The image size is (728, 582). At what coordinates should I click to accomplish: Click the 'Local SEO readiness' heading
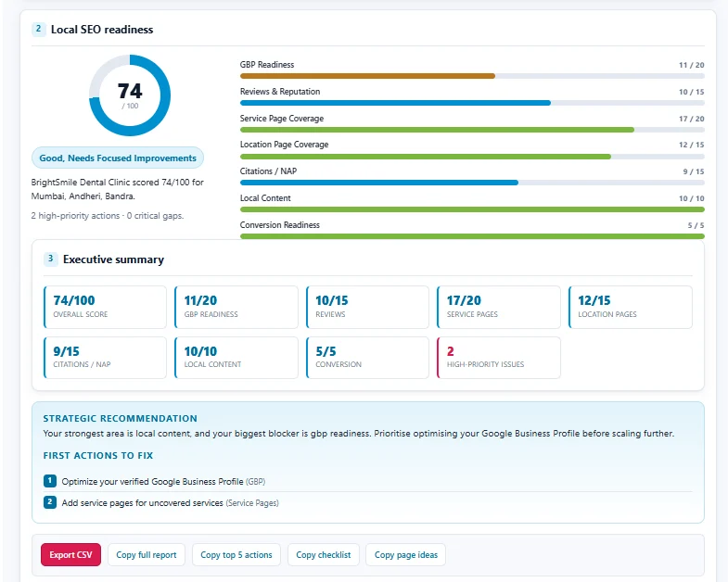tap(102, 30)
